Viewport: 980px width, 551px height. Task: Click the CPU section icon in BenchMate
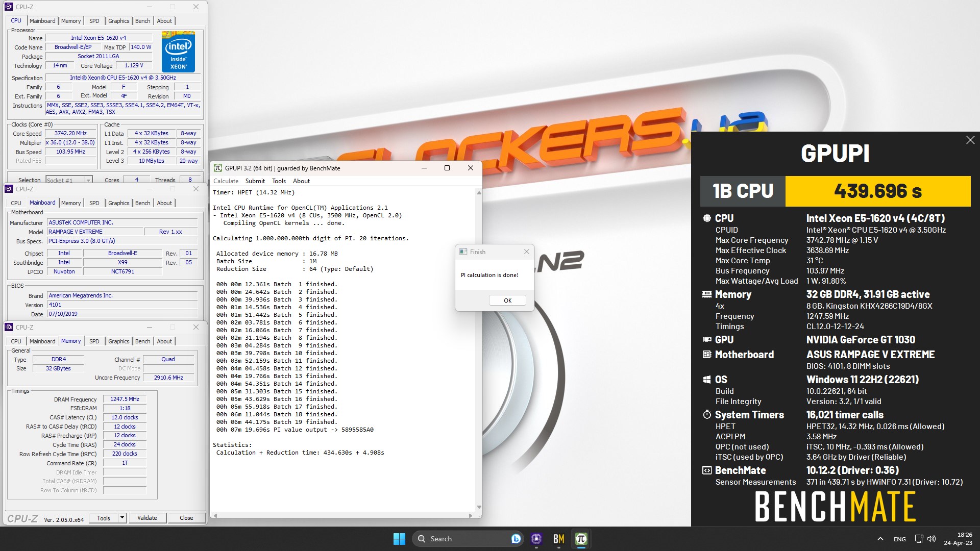tap(707, 218)
